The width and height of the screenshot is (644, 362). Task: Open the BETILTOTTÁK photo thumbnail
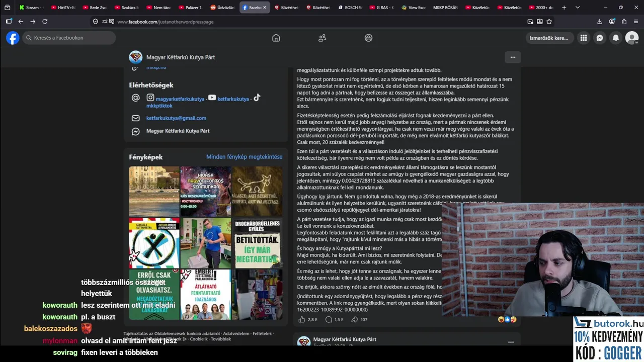pyautogui.click(x=257, y=243)
